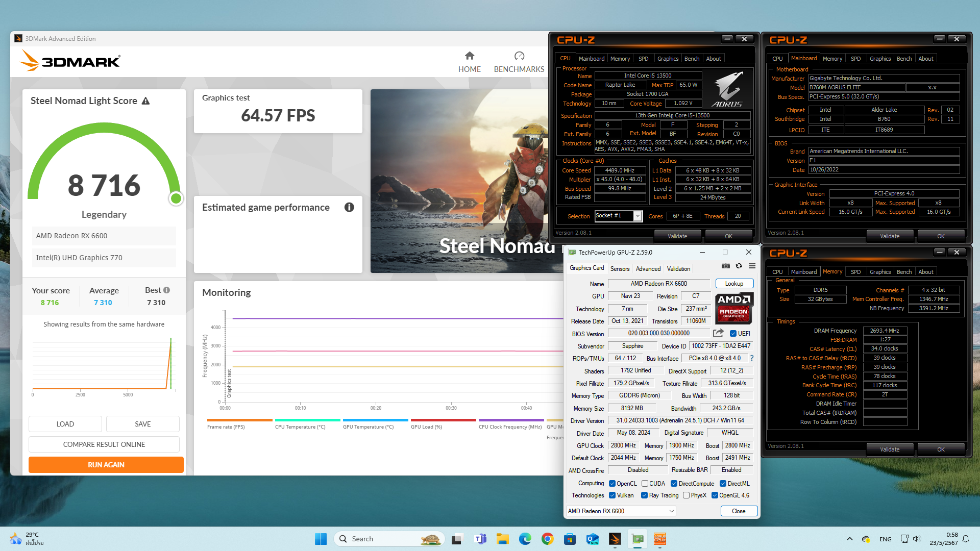The height and width of the screenshot is (551, 980).
Task: Open the Mainboard tab in the CPU-Z CPU window
Action: click(x=591, y=59)
